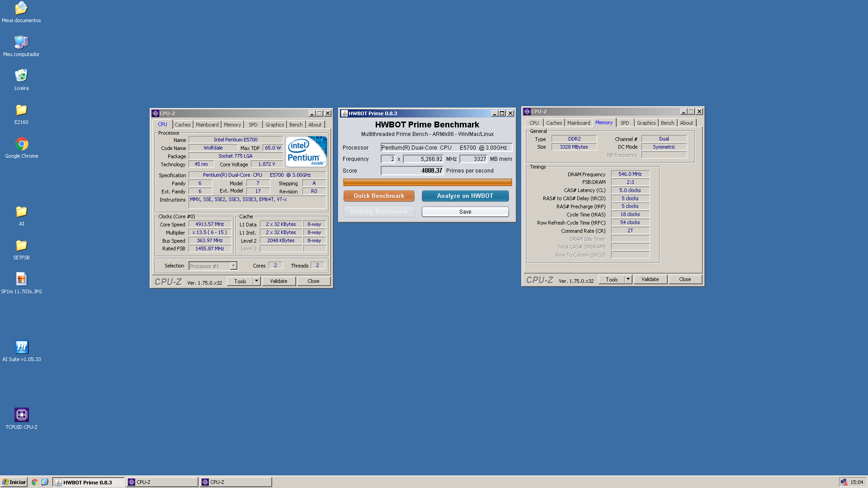Launch Google Chrome desktop shortcut
The height and width of the screenshot is (488, 868).
(21, 148)
